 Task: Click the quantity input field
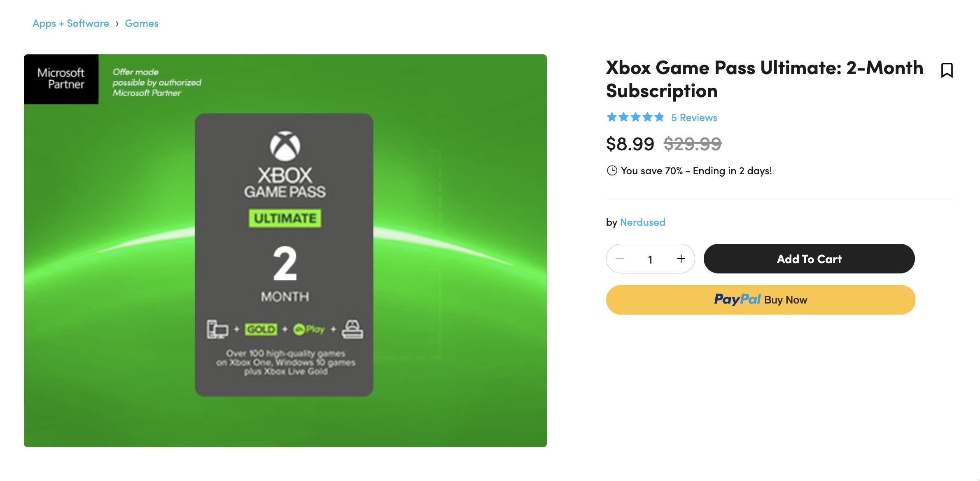tap(651, 259)
